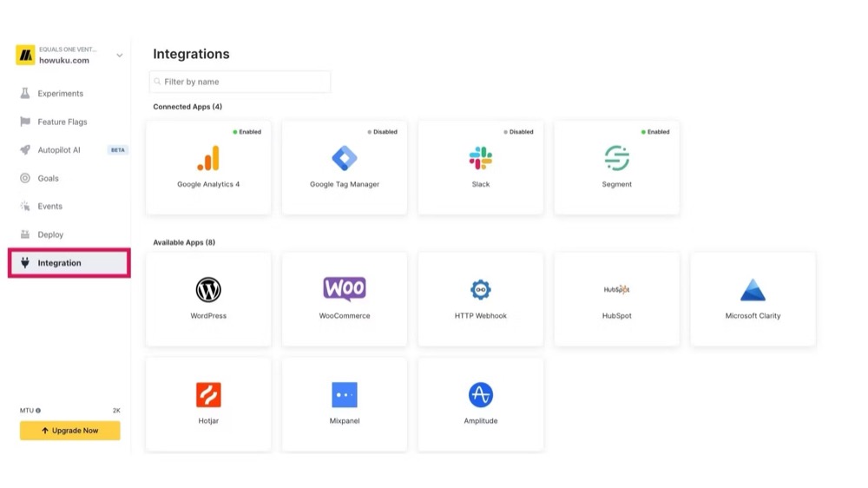Viewport: 868px width, 488px height.
Task: Open the Segment integration logo
Action: (x=616, y=158)
